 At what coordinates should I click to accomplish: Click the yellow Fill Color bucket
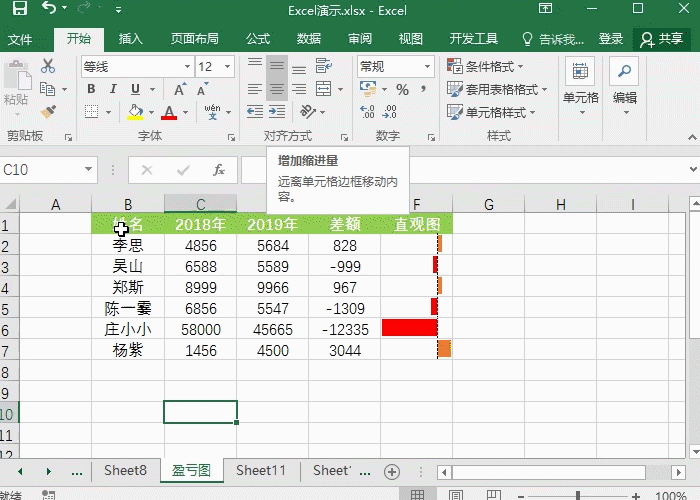(135, 112)
